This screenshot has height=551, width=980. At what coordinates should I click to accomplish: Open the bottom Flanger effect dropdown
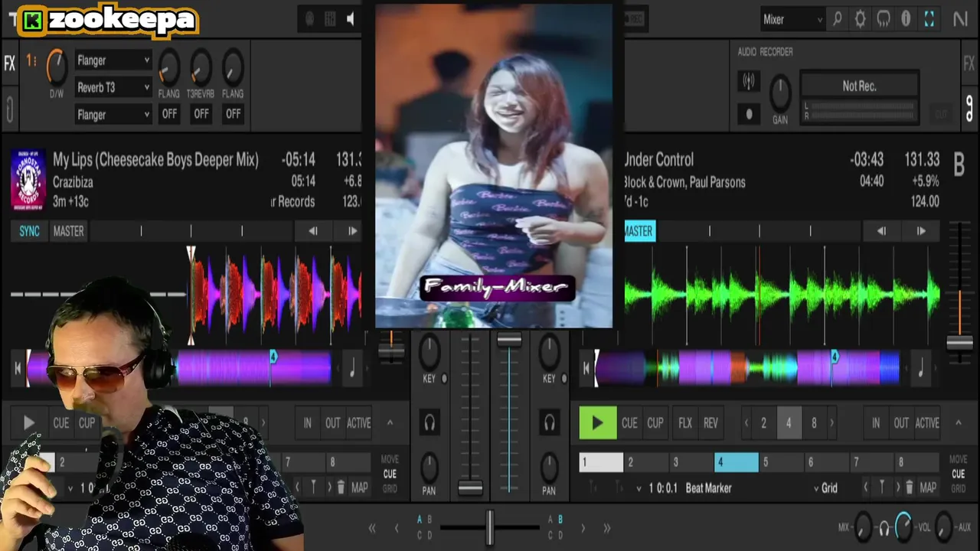click(x=113, y=115)
